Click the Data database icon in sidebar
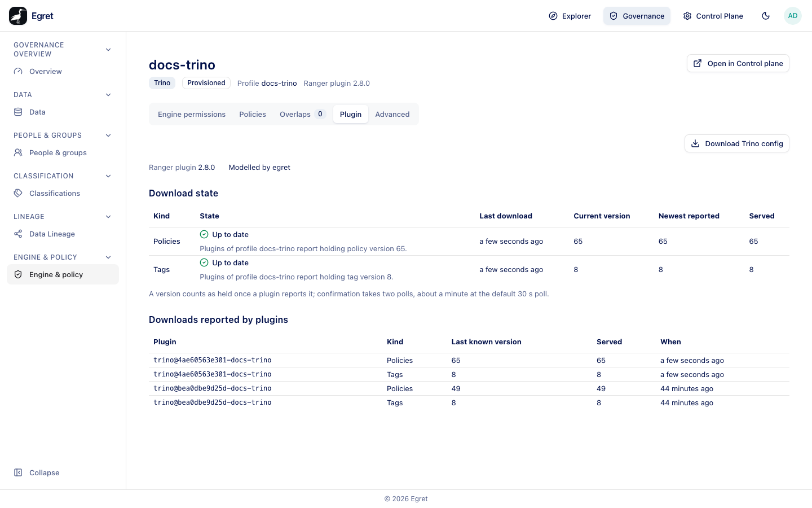Viewport: 812px width, 508px height. click(18, 112)
